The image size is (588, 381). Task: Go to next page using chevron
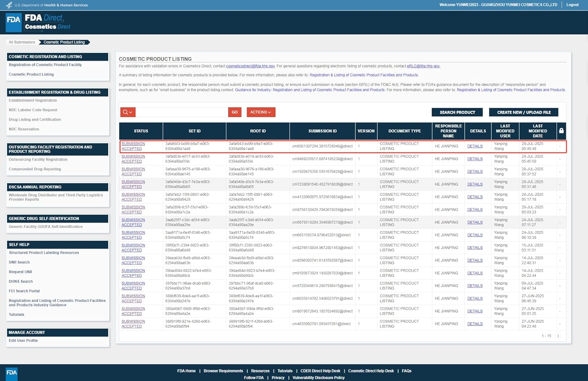558,336
